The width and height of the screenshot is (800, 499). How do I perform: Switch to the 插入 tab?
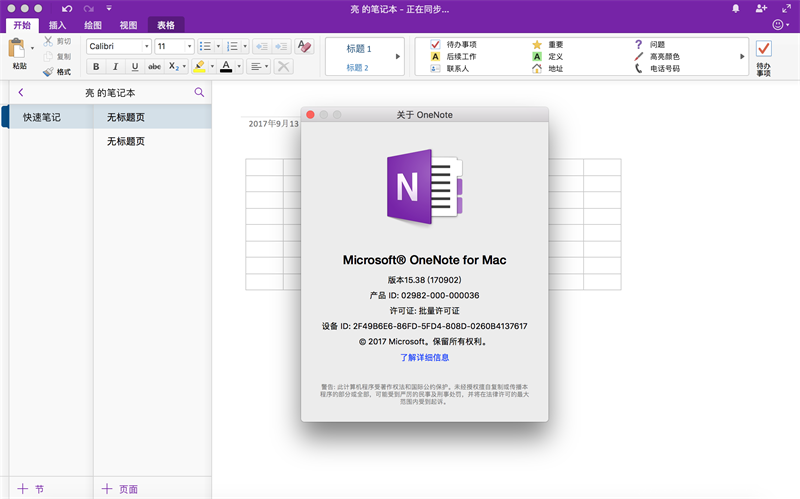coord(57,25)
